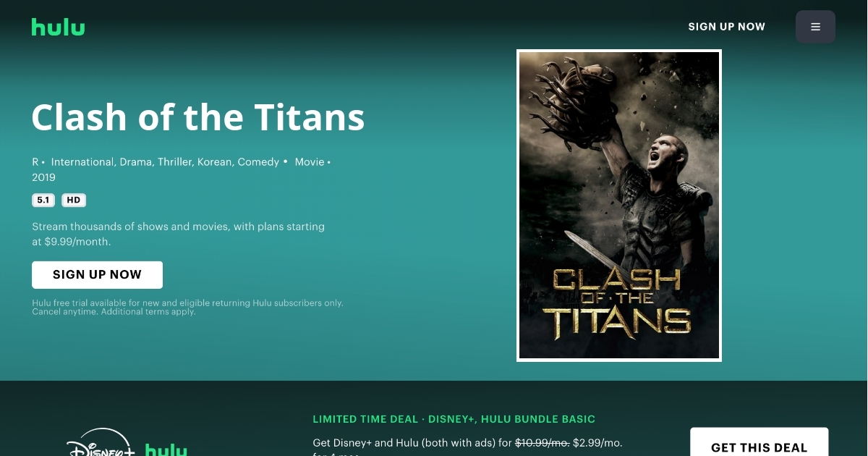The width and height of the screenshot is (868, 456).
Task: Open the hamburger menu in the header
Action: point(815,27)
